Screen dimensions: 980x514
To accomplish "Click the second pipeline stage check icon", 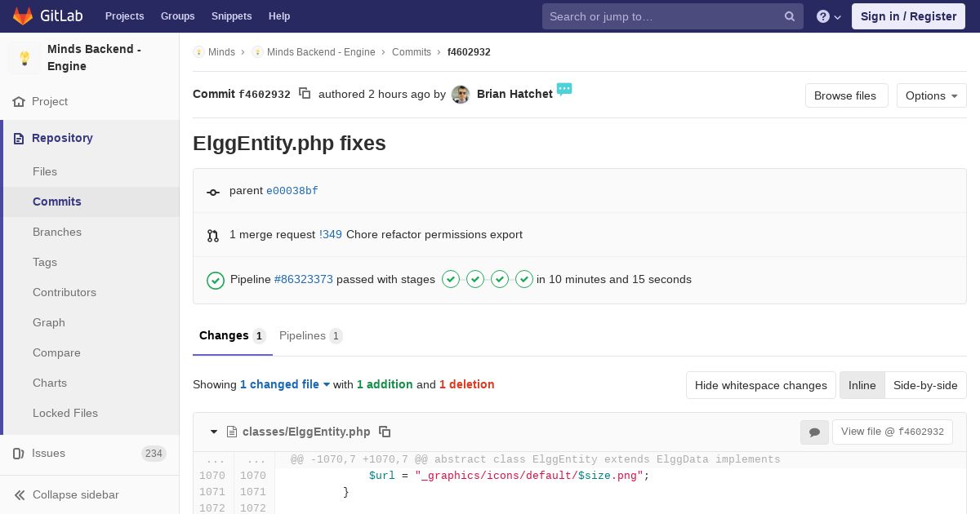I will (475, 279).
